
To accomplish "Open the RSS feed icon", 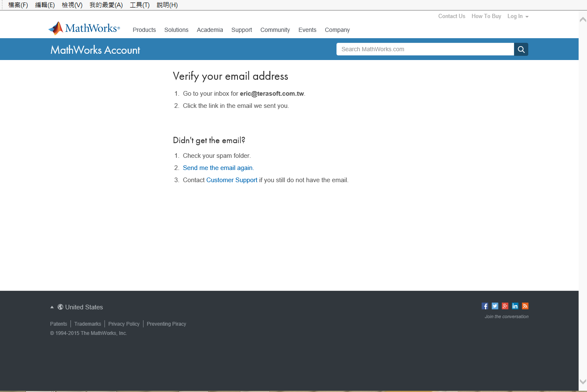I will tap(525, 306).
